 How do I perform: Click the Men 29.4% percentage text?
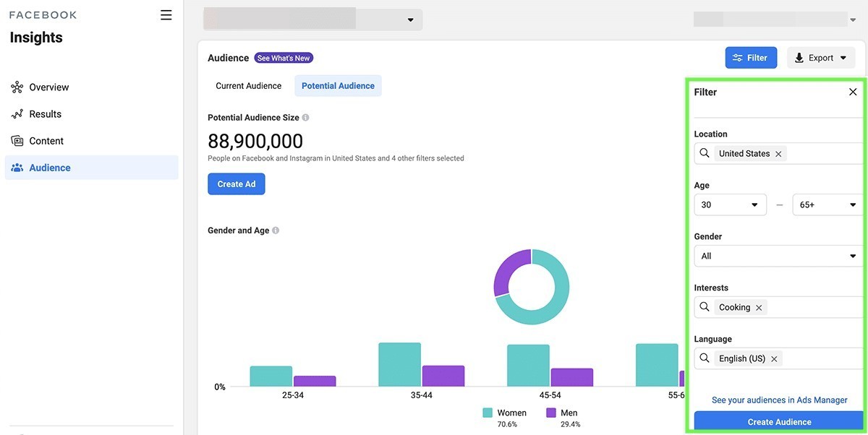(x=571, y=424)
